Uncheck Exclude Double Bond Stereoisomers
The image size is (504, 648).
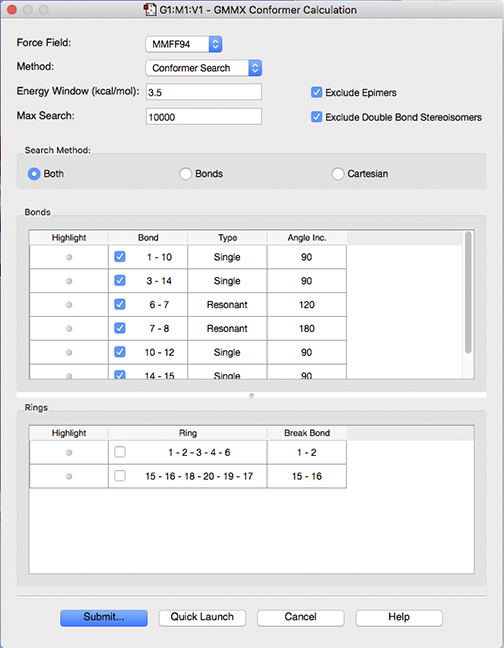point(316,117)
